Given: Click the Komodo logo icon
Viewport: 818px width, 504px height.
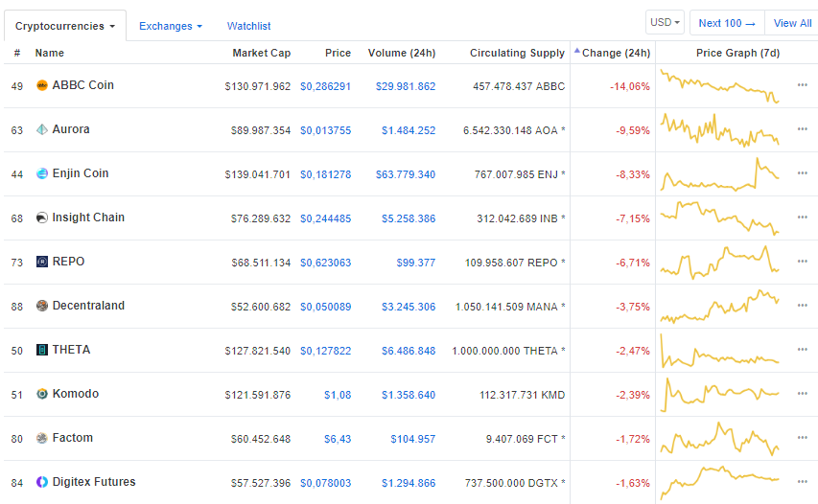Looking at the screenshot, I should (42, 394).
